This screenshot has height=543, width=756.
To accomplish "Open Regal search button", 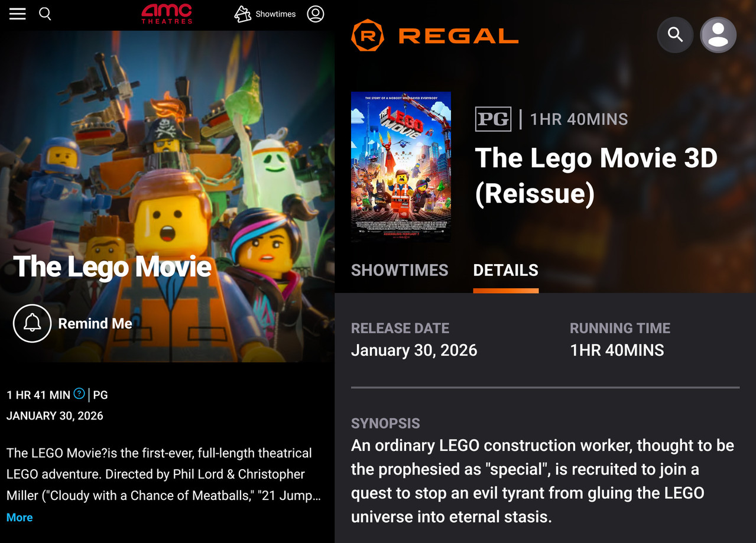I will coord(675,35).
